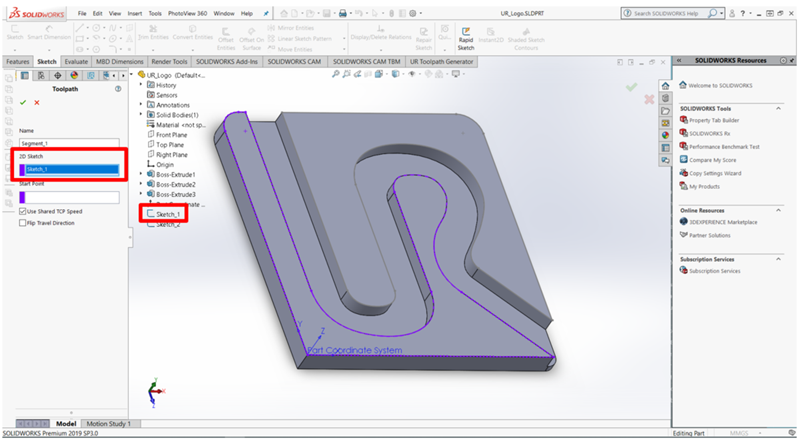Open Design Library tab in task pane
Image resolution: width=800 pixels, height=440 pixels.
[x=665, y=98]
